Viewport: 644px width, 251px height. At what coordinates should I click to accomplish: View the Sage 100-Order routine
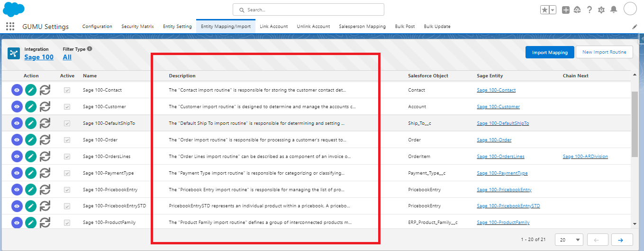[17, 140]
